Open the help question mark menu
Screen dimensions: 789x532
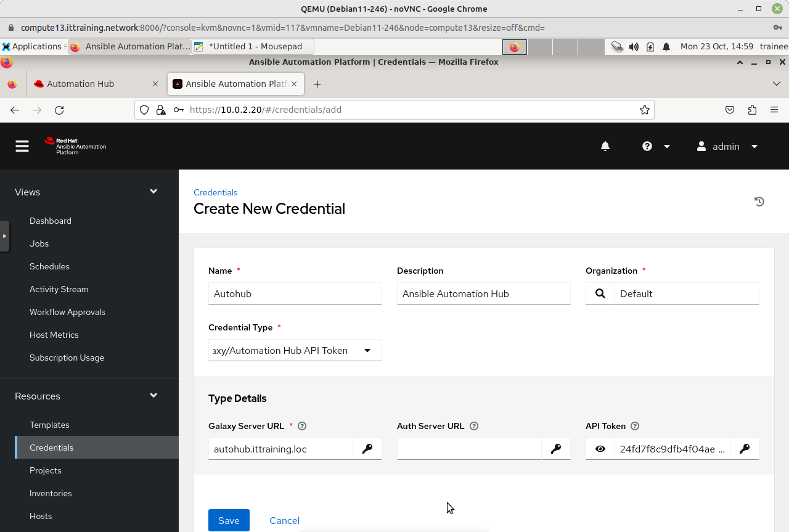[647, 146]
